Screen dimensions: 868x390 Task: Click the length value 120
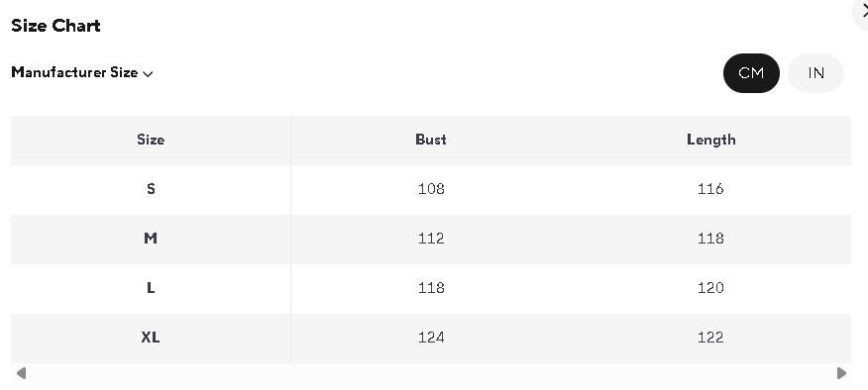point(710,288)
